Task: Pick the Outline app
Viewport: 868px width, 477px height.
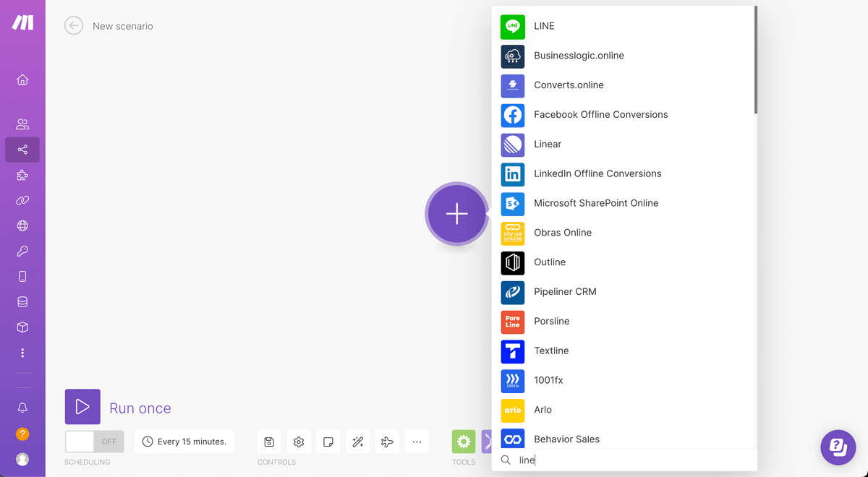Action: 624,262
